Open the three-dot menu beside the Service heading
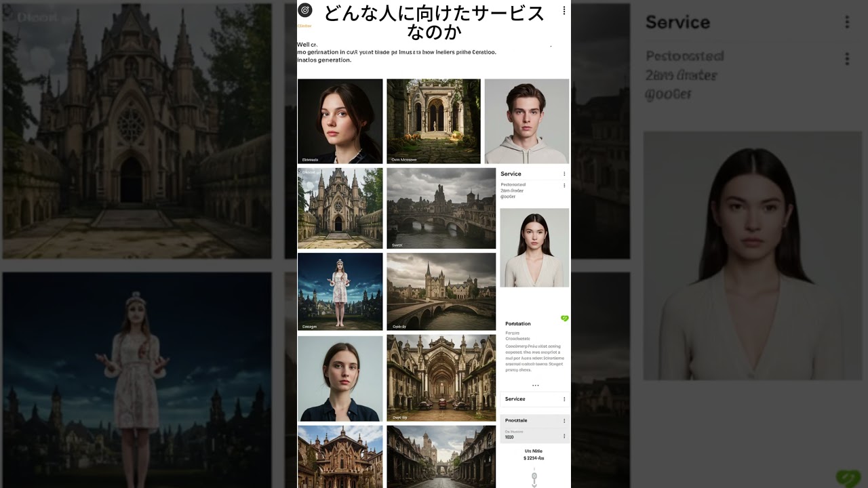Screen dimensions: 868x488 tap(564, 174)
